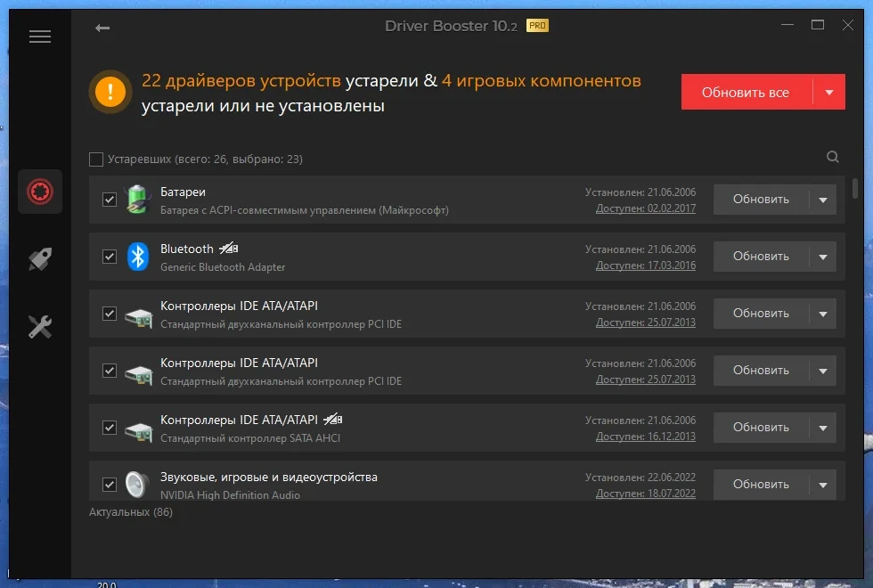This screenshot has width=873, height=588.
Task: Expand the Актуальных (86) section
Action: point(131,511)
